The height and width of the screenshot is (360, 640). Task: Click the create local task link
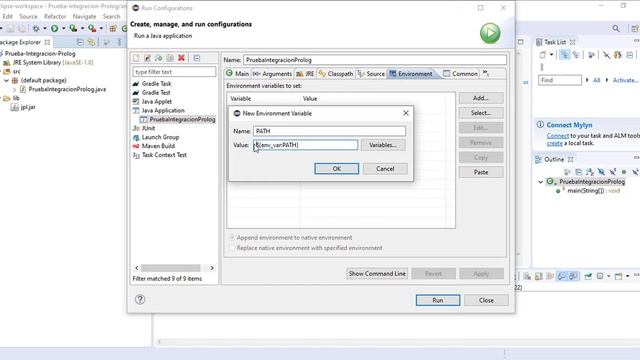coord(554,143)
